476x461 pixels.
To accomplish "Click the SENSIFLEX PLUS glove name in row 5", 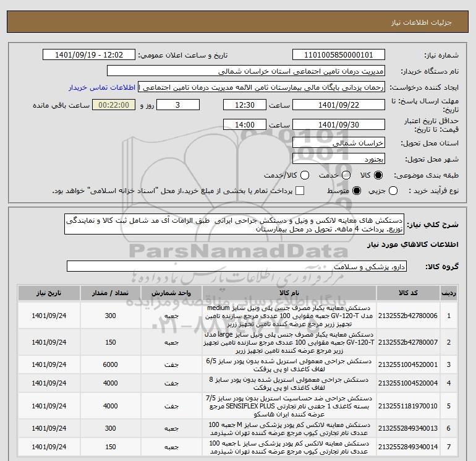I will pos(289,406).
